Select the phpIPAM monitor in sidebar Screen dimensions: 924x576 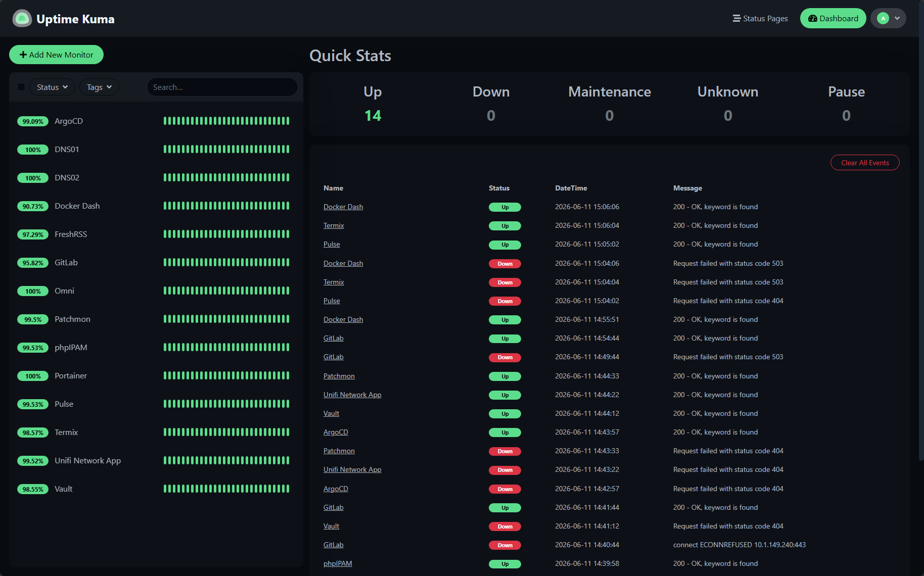pos(156,348)
